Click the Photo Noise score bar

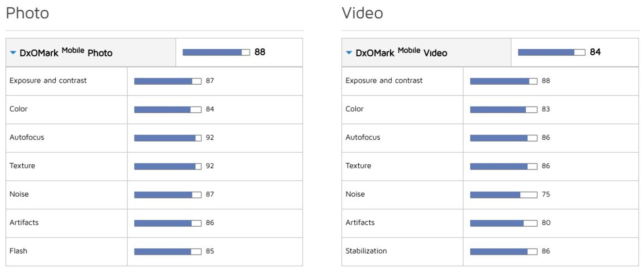tap(167, 195)
